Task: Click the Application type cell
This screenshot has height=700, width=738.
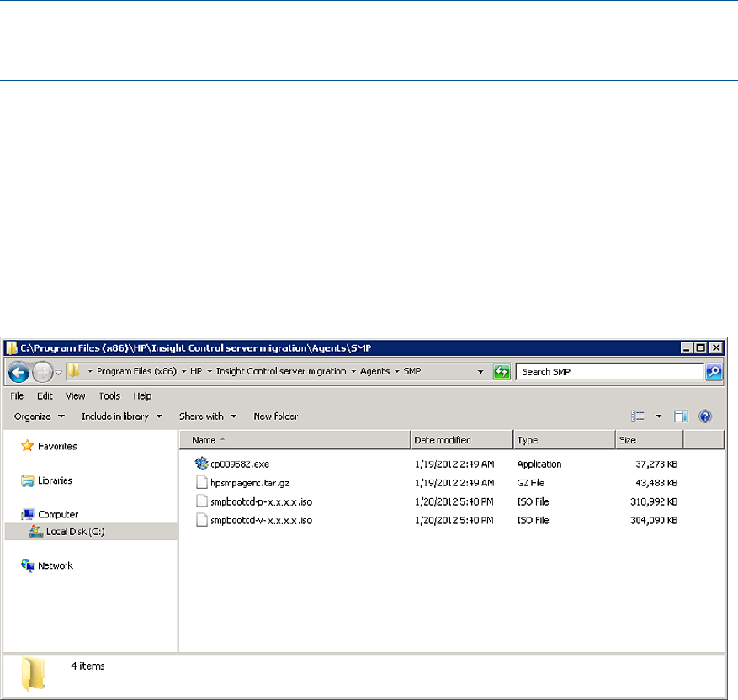Action: pos(539,464)
